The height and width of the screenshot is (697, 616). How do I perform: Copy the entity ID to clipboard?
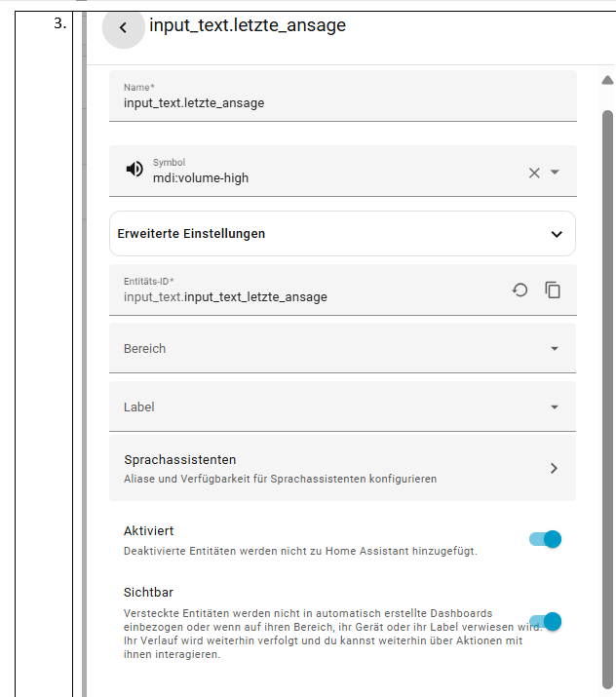[553, 290]
